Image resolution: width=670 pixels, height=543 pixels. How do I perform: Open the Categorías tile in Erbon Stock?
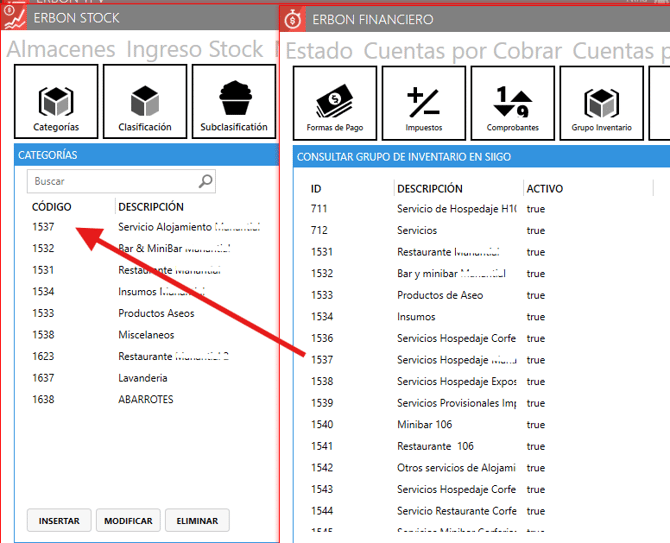click(x=56, y=102)
